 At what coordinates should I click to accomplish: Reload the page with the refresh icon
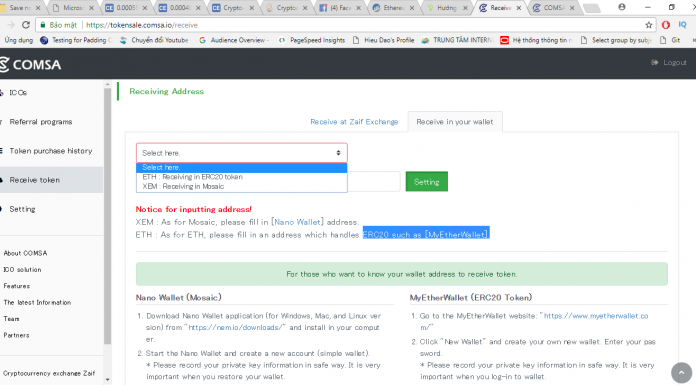(26, 25)
